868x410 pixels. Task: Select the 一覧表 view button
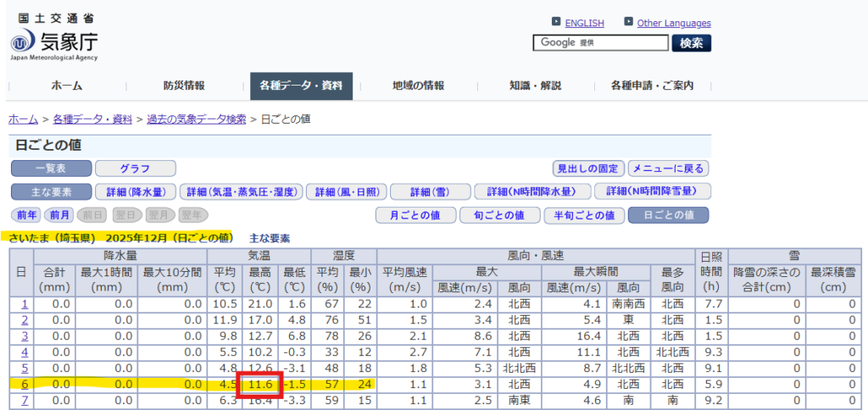pyautogui.click(x=50, y=169)
